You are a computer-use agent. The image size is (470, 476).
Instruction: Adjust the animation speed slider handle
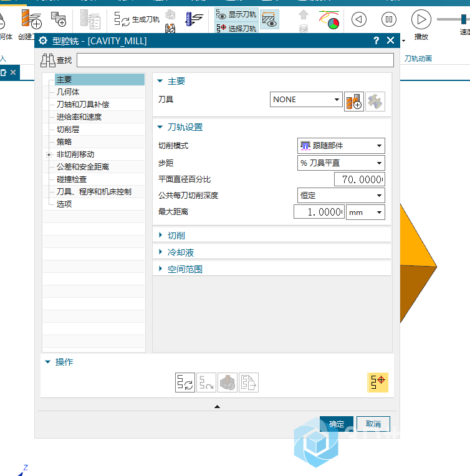[x=464, y=19]
